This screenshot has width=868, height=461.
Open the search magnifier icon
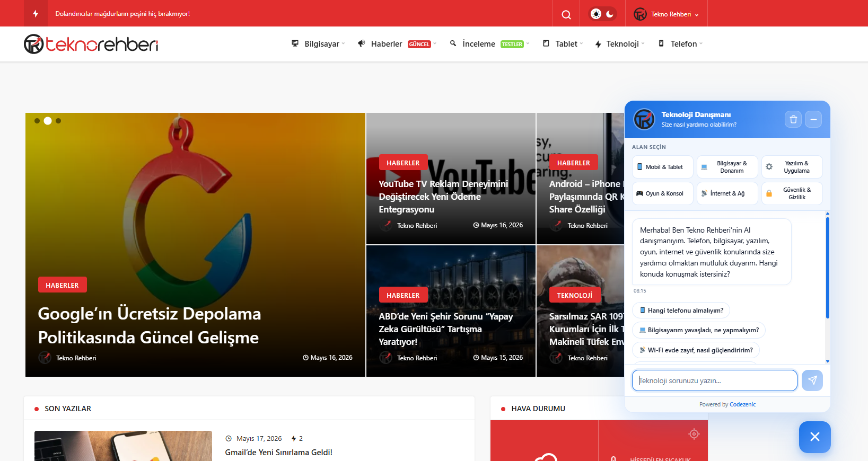tap(566, 14)
